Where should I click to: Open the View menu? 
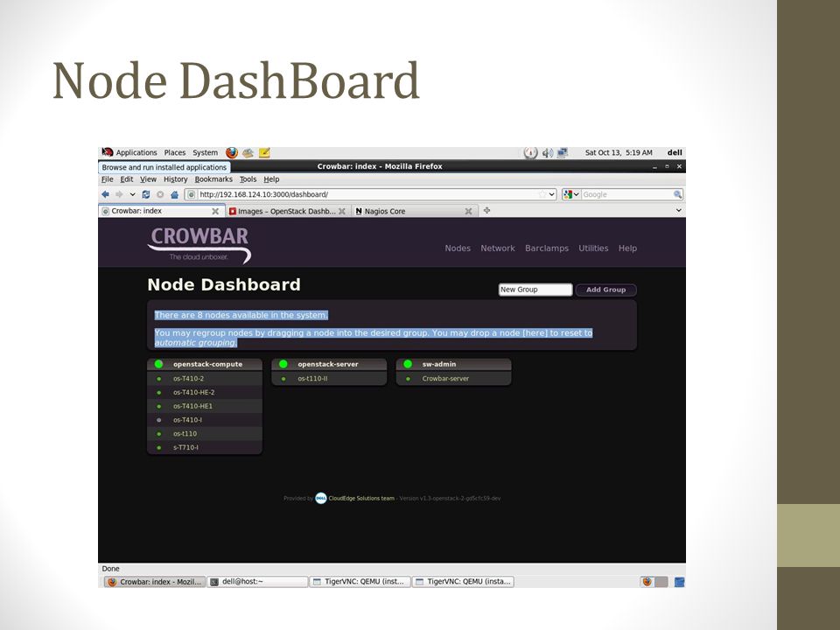149,179
